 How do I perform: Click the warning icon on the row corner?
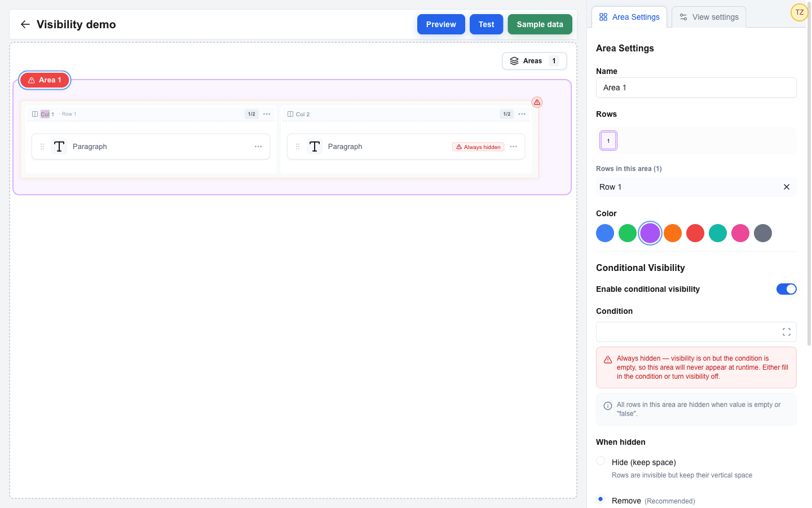pyautogui.click(x=537, y=102)
